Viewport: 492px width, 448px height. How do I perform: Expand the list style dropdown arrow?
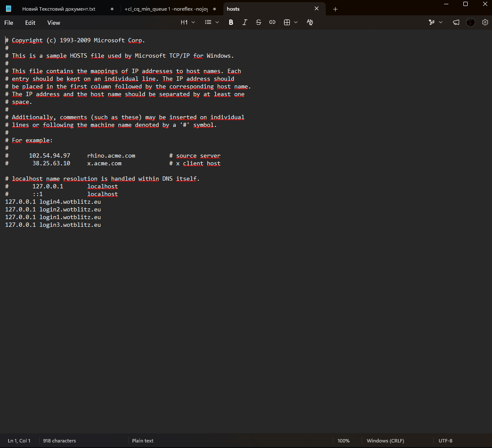coord(217,22)
